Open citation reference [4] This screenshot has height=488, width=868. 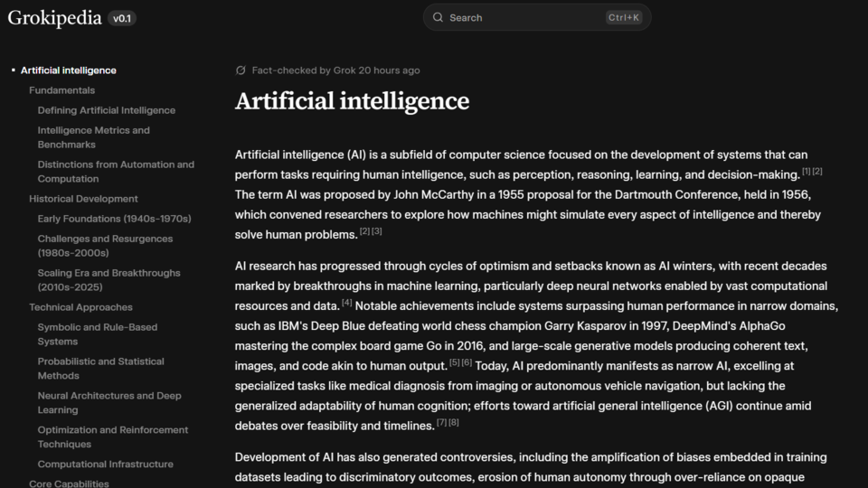(347, 303)
